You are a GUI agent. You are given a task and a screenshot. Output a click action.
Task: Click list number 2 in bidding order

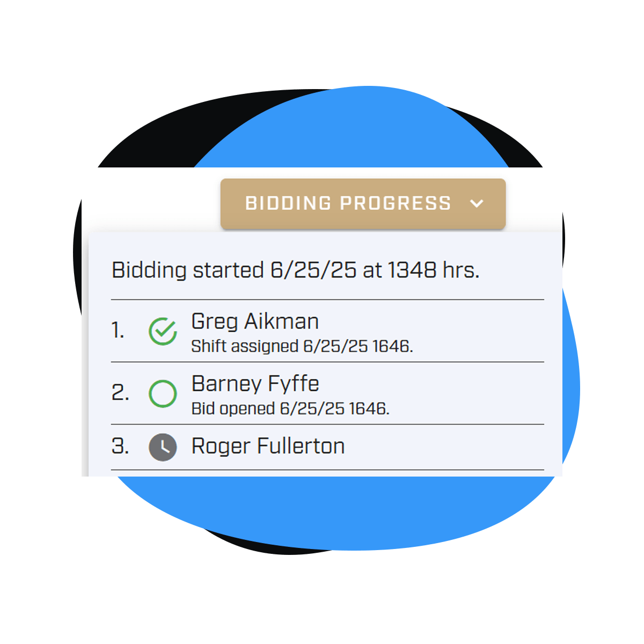(120, 393)
